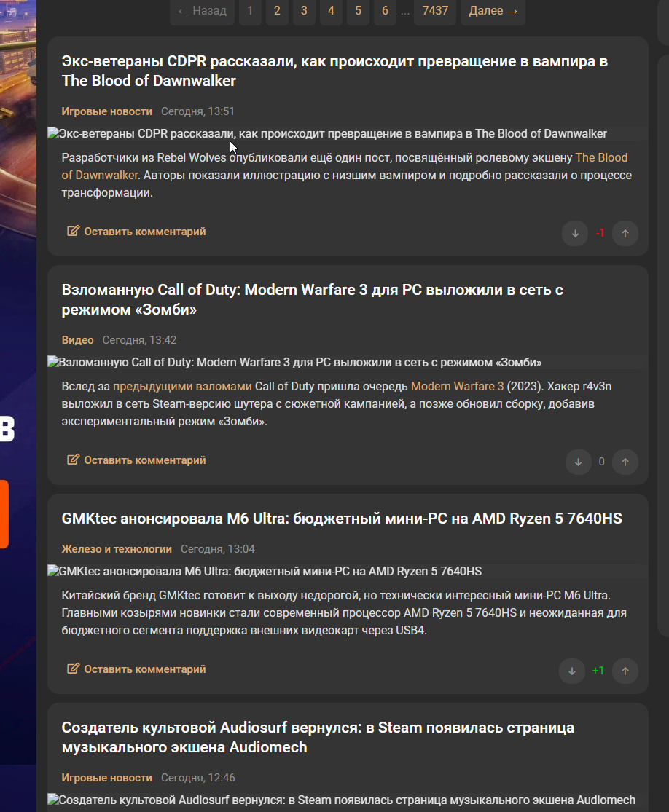Open headline about GMKtec M6 Ultra mini-PC
The image size is (669, 812).
(x=342, y=519)
